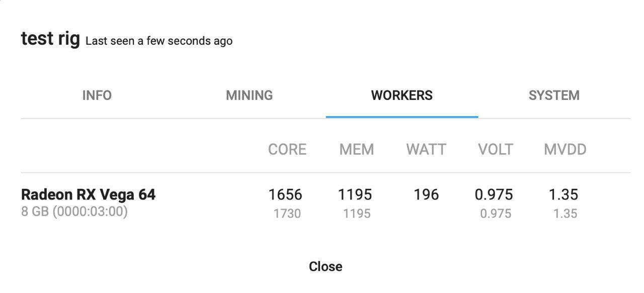Click the wattage value 196
644x293 pixels.
pos(426,194)
